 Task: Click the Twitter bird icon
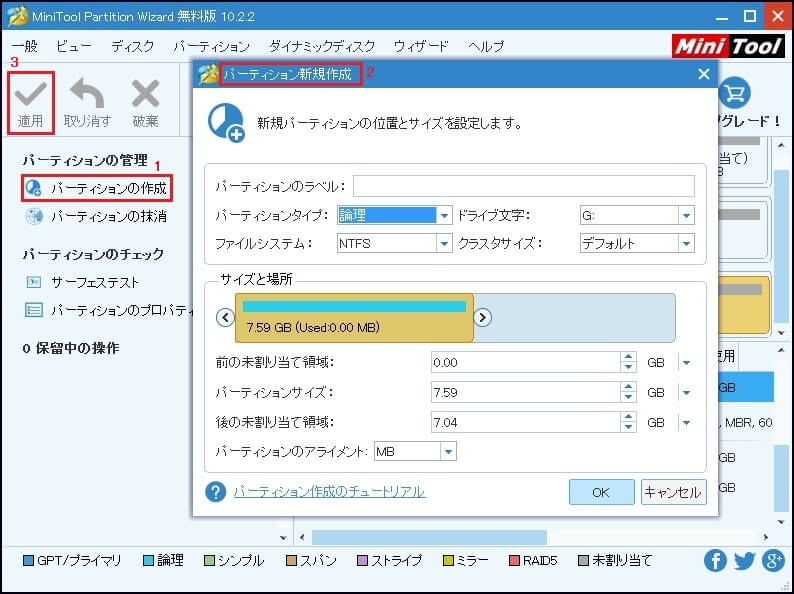744,560
